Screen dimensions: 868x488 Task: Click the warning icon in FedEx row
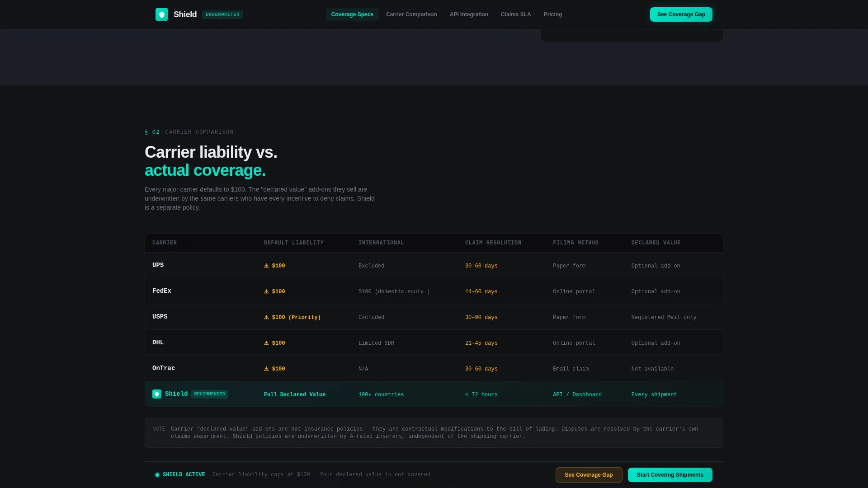point(266,291)
